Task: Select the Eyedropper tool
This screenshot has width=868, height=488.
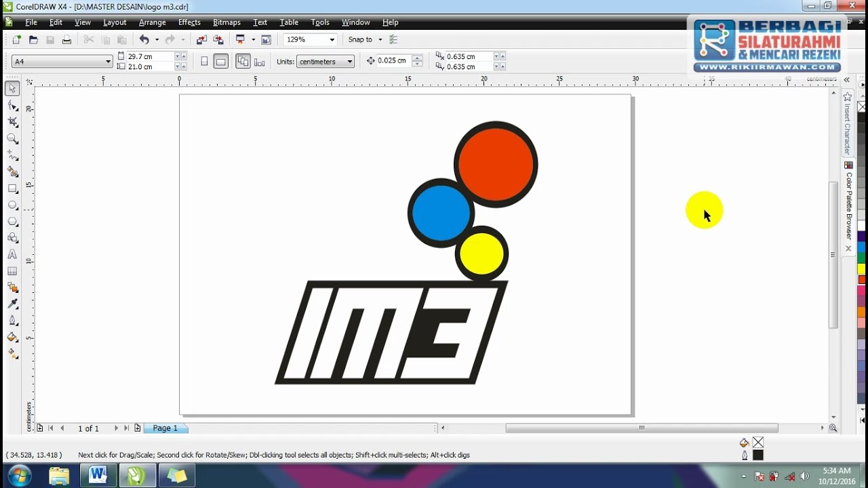Action: (x=12, y=304)
